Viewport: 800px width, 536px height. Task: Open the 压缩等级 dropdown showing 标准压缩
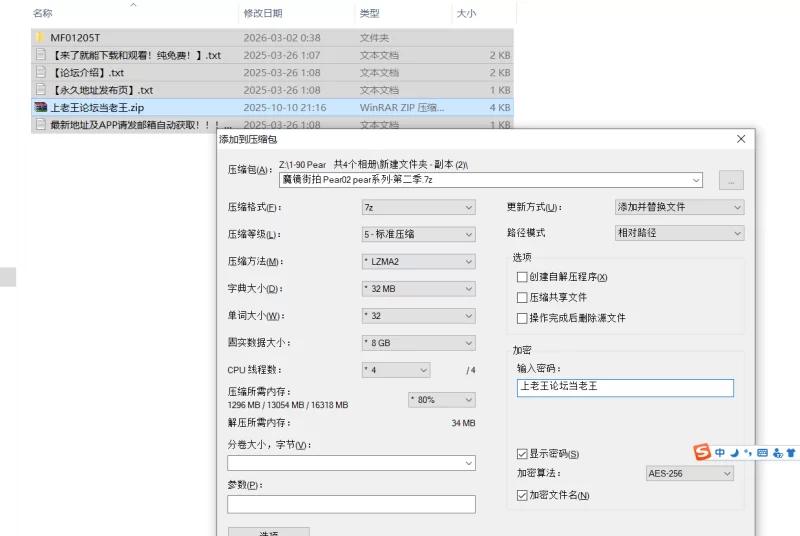coord(418,234)
